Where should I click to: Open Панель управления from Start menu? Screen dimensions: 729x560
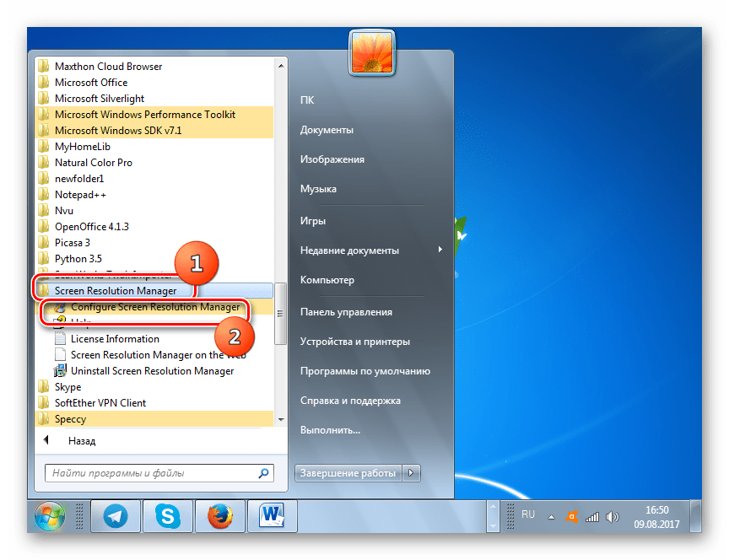coord(346,312)
